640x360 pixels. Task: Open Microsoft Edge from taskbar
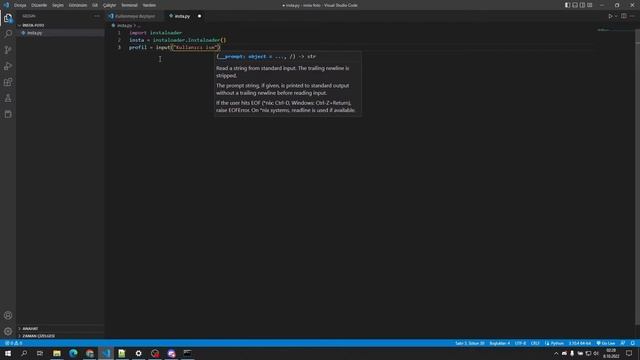(73, 353)
